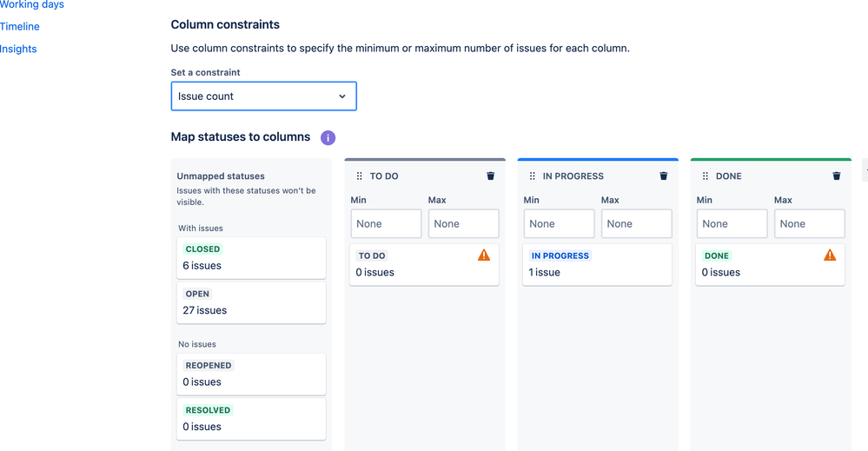Click the DONE column drag handle

pyautogui.click(x=706, y=176)
